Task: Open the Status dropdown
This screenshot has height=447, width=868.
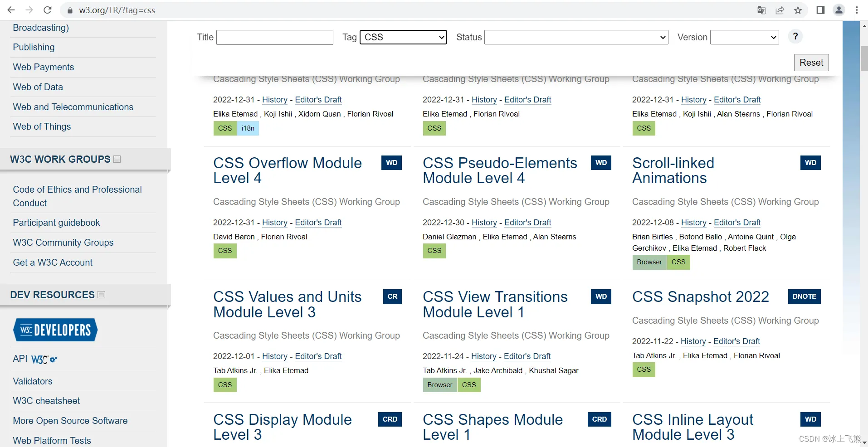Action: [576, 37]
